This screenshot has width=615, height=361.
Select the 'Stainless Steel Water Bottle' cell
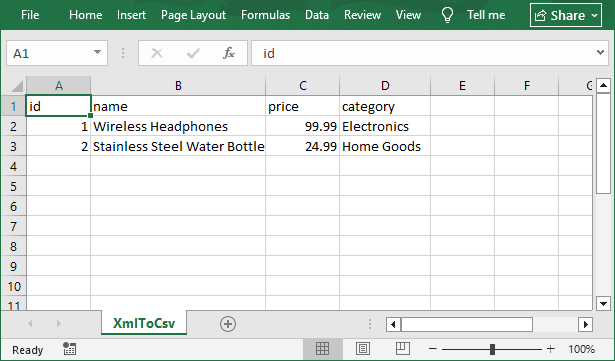tap(178, 146)
